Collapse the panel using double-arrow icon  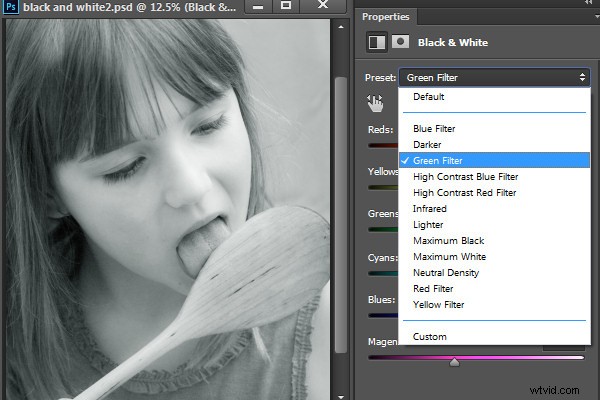589,2
